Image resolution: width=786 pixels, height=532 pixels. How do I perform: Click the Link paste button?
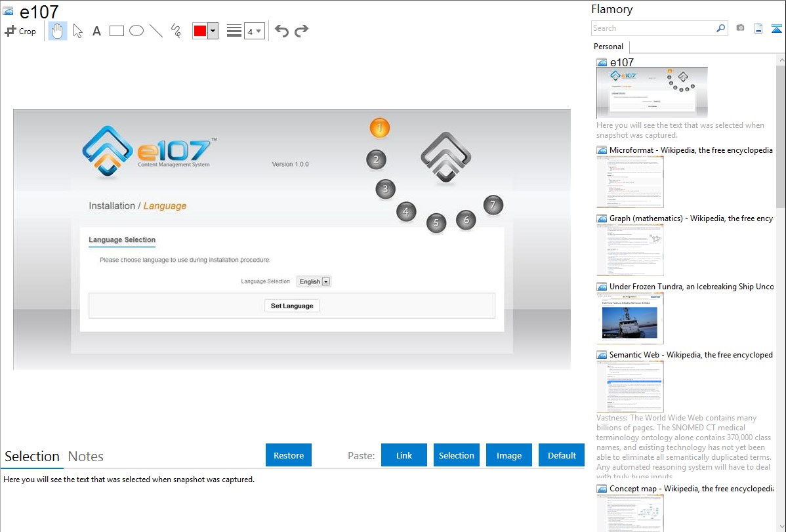[404, 455]
